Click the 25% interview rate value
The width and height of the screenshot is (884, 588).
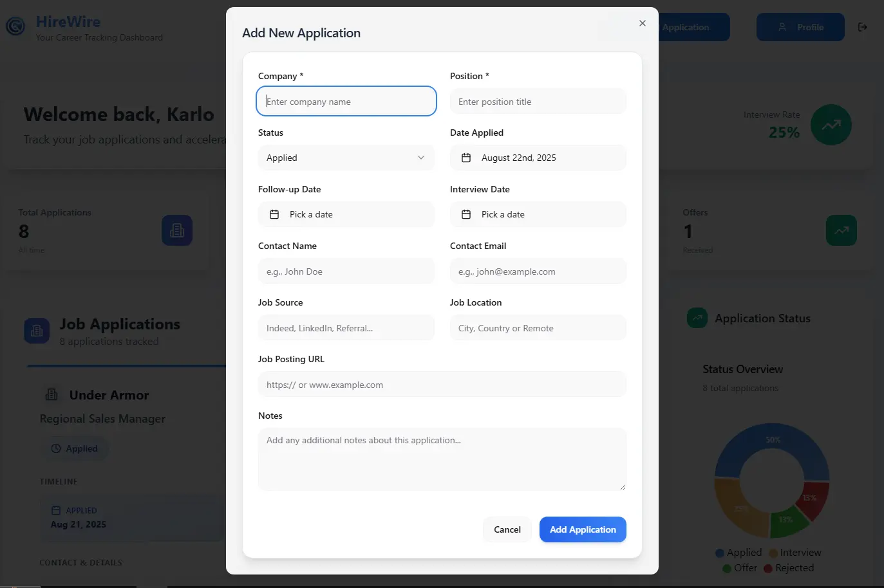pos(784,133)
